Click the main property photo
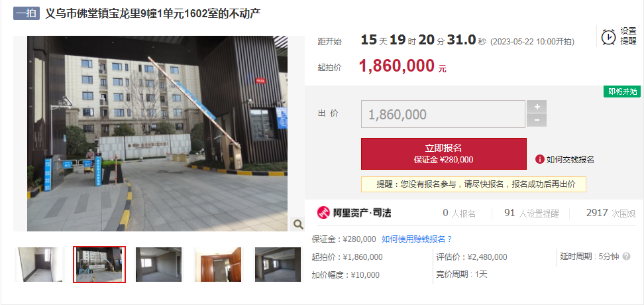This screenshot has width=644, height=305. [x=157, y=133]
